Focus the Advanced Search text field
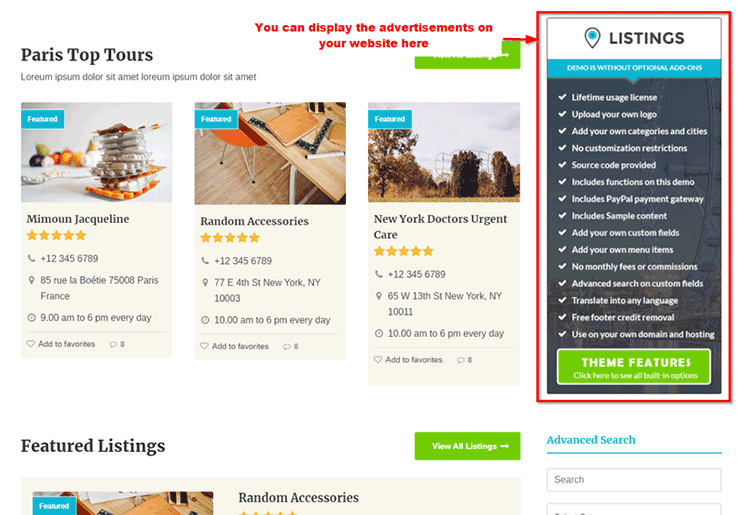 (634, 480)
